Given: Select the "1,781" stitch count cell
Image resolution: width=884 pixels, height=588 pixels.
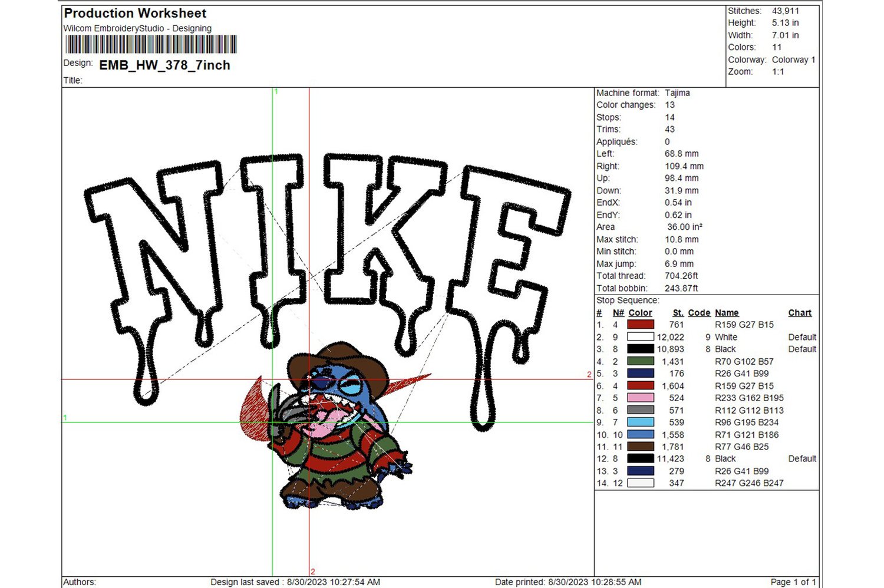Looking at the screenshot, I should tap(673, 447).
